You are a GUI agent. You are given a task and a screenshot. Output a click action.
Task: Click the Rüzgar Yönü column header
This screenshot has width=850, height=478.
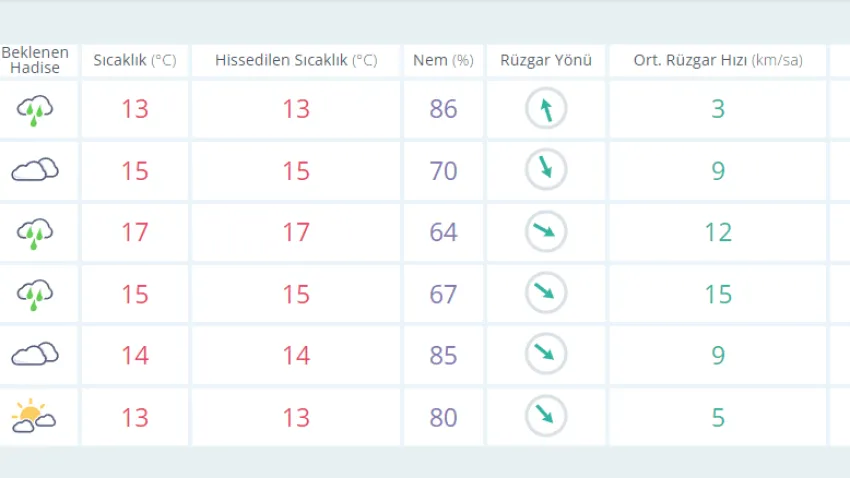coord(546,60)
